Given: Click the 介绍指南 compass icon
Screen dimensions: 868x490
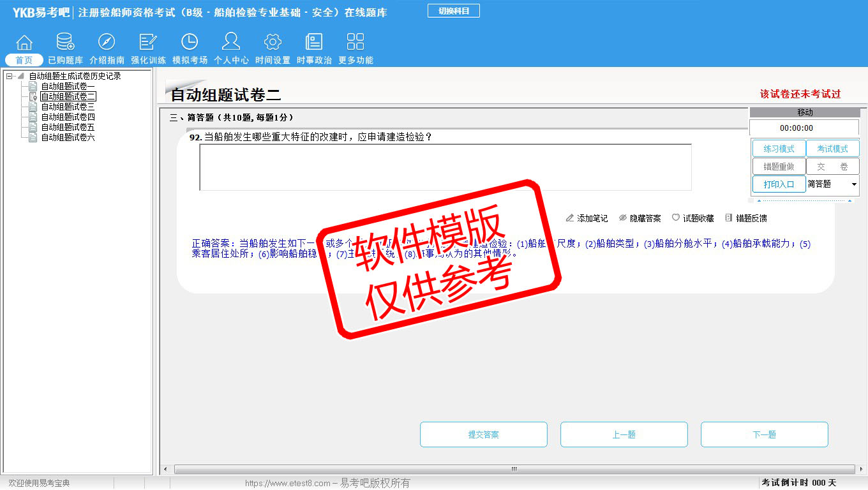Looking at the screenshot, I should (x=107, y=43).
